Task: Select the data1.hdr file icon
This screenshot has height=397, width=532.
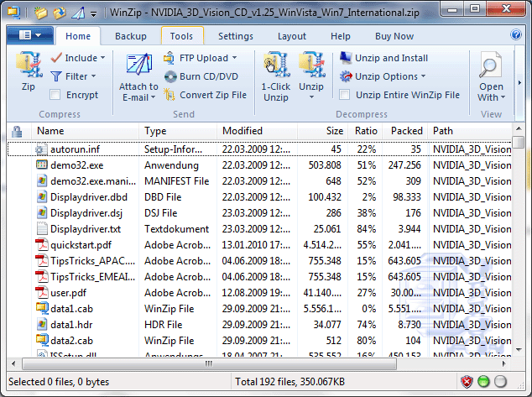Action: [x=42, y=324]
